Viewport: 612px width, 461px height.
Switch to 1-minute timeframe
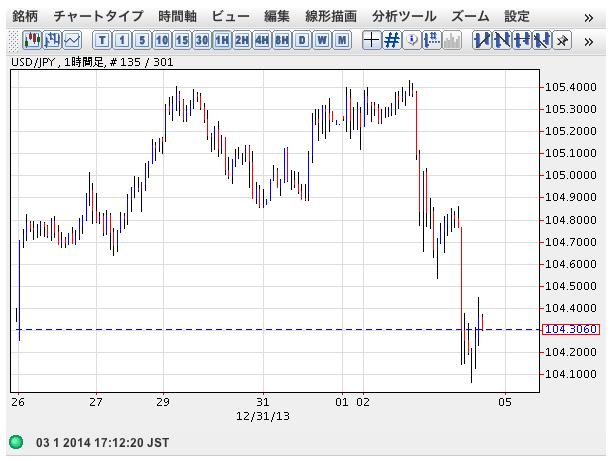coord(122,40)
